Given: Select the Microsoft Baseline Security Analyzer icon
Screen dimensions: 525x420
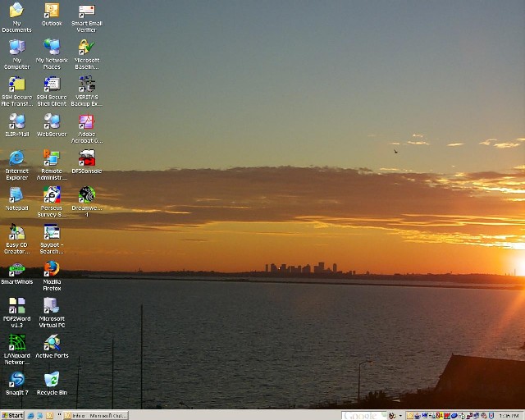Looking at the screenshot, I should 86,47.
